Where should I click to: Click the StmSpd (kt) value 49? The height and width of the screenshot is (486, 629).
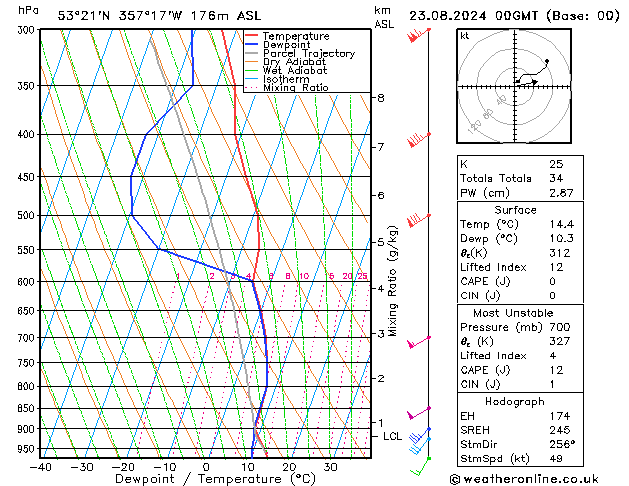[556, 459]
